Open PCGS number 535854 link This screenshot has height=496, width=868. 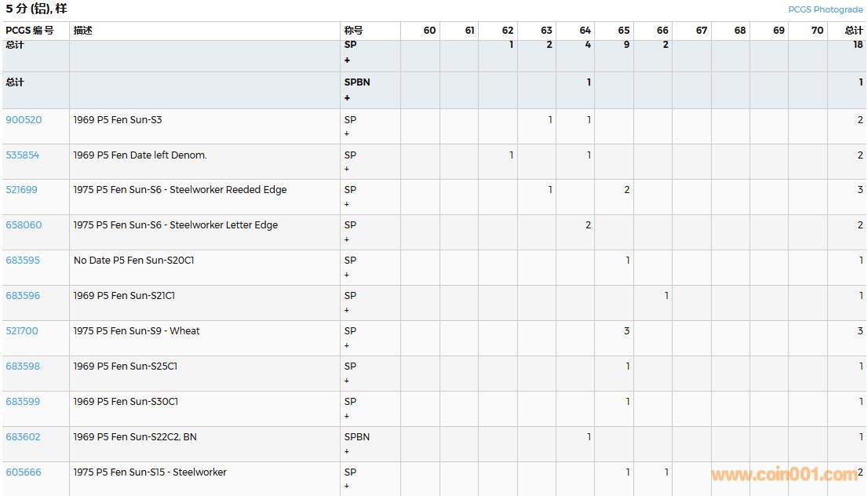23,155
